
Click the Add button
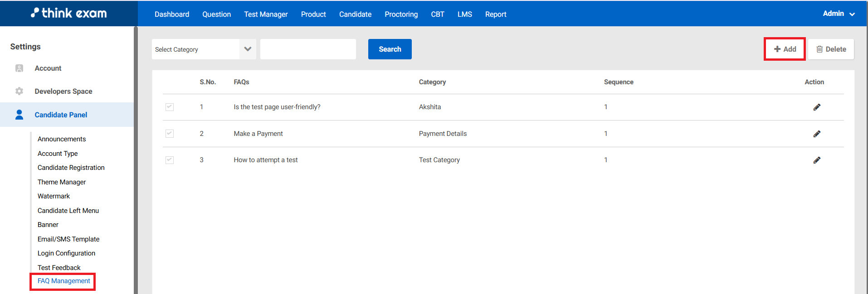tap(785, 49)
